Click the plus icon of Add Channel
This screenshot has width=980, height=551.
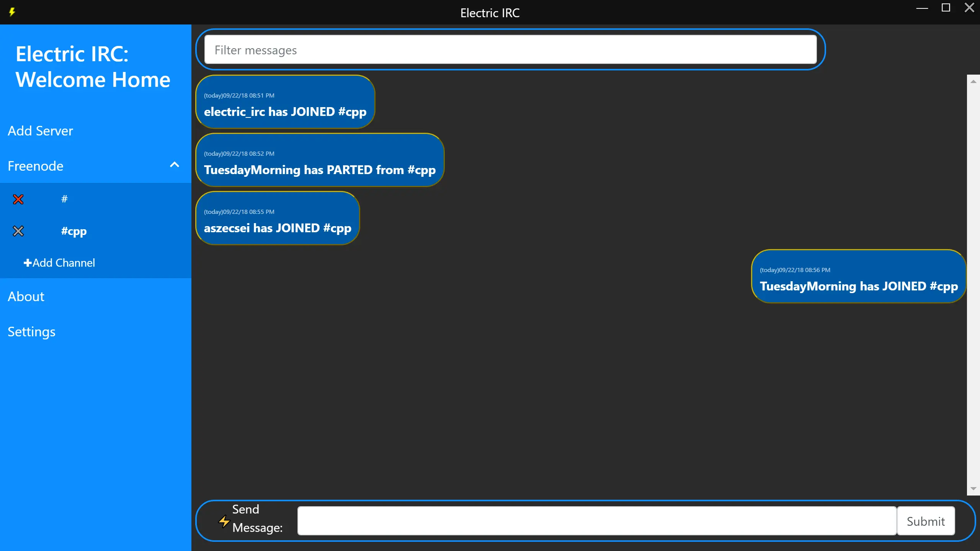(x=28, y=263)
